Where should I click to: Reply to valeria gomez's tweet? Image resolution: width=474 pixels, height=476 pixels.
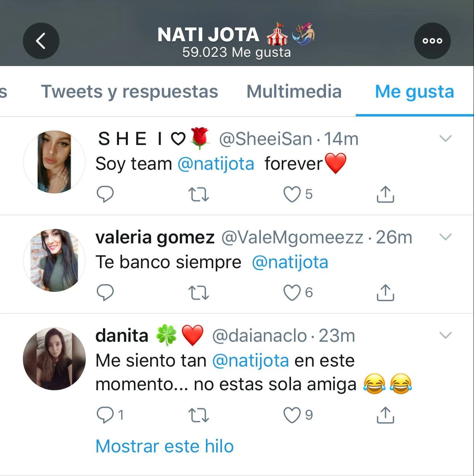105,293
